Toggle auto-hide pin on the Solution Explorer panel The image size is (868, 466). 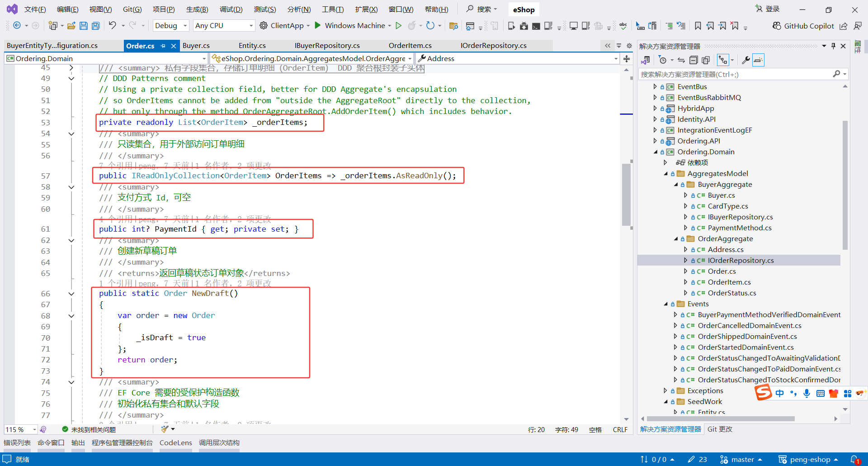[833, 46]
